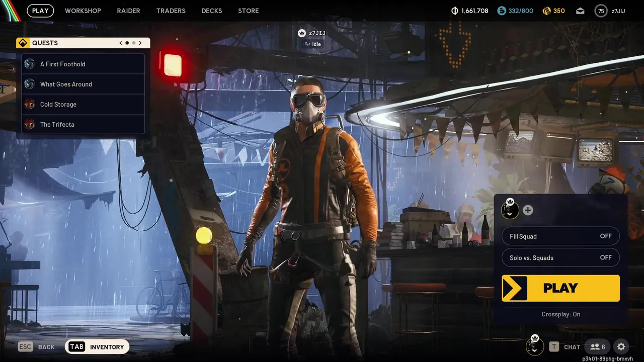Click the A First Foothold quest icon
Image resolution: width=644 pixels, height=362 pixels.
pos(30,64)
